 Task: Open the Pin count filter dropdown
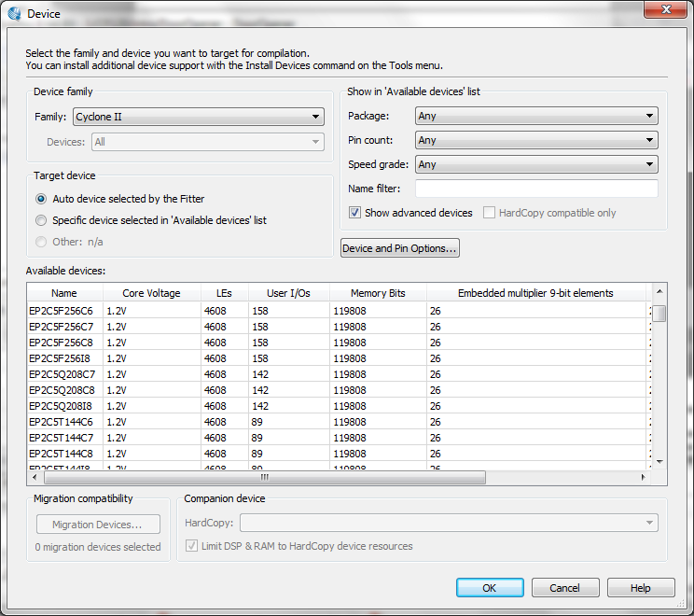[x=536, y=140]
